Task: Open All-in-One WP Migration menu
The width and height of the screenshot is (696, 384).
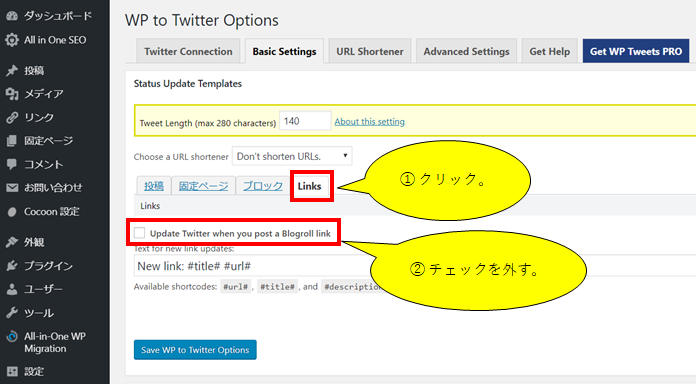Action: (55, 342)
